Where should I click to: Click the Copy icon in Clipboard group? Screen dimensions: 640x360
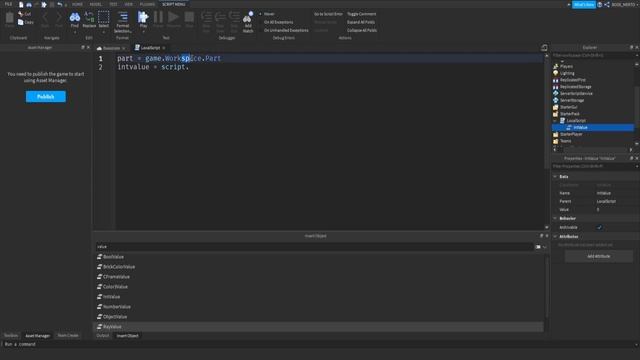[21, 22]
